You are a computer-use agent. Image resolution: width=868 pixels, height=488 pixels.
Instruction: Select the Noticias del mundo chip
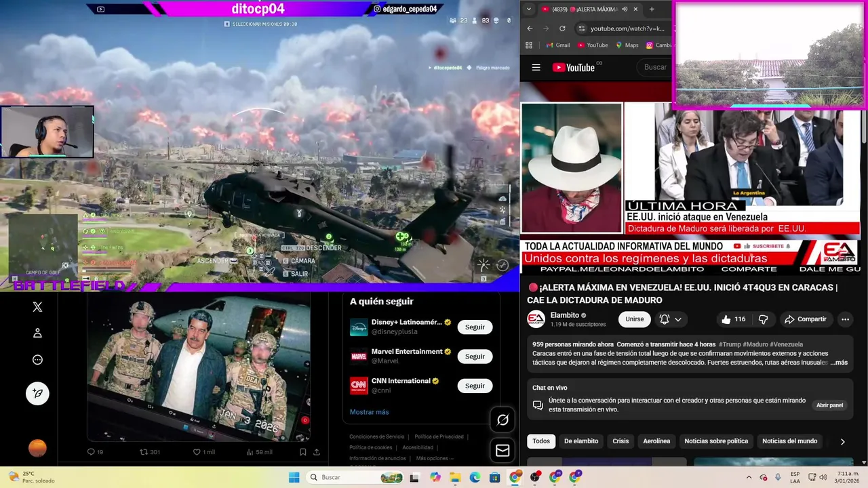[x=789, y=441]
